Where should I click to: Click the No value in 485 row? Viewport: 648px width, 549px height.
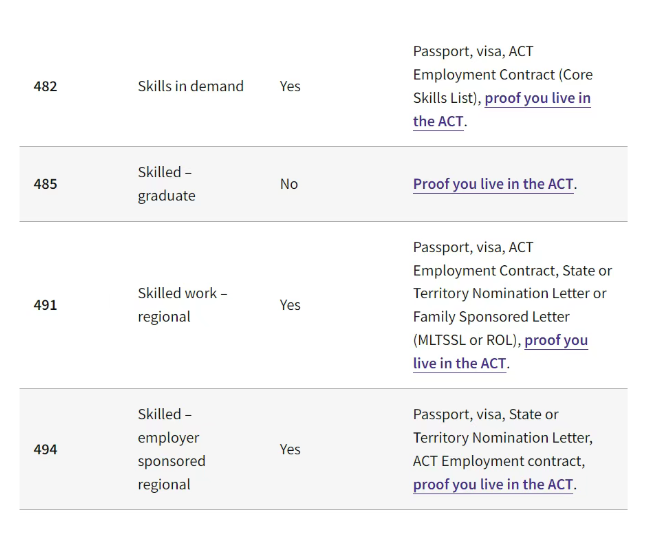(x=289, y=184)
